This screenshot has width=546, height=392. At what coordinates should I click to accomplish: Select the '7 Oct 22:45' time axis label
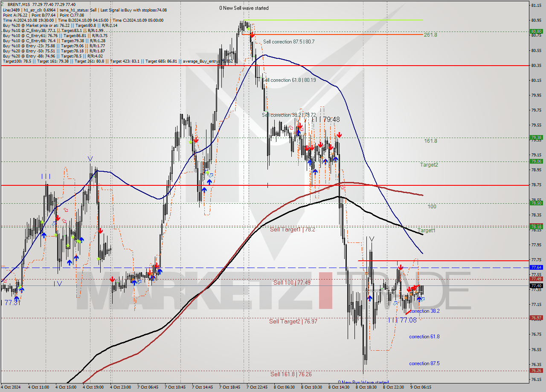click(257, 387)
